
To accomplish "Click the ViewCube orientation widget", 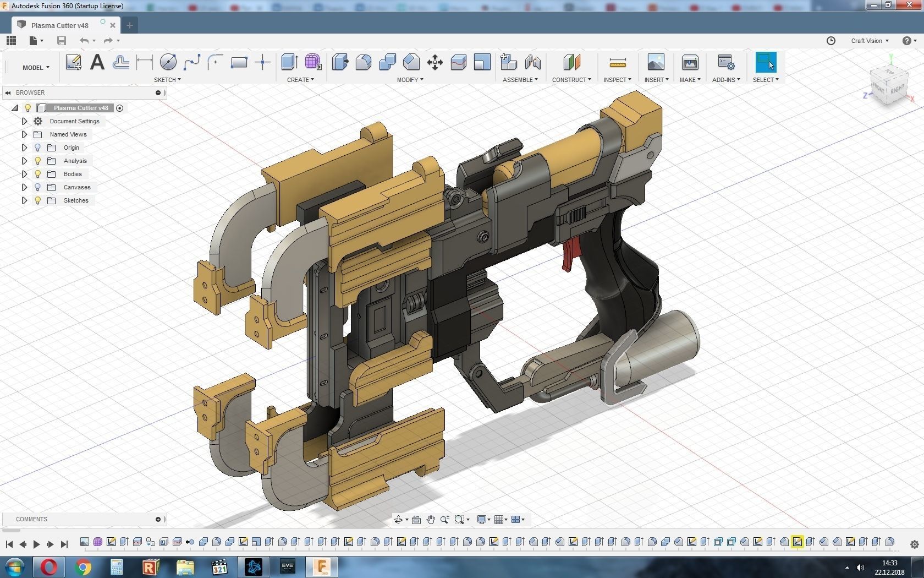I will 890,85.
